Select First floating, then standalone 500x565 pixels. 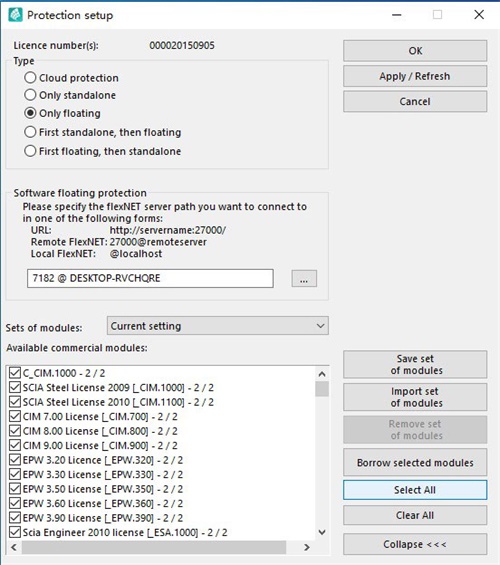pos(30,151)
